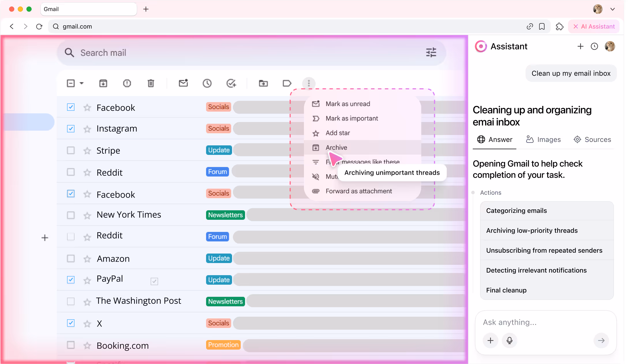Click the move to folder icon
This screenshot has width=639, height=364.
tap(263, 83)
